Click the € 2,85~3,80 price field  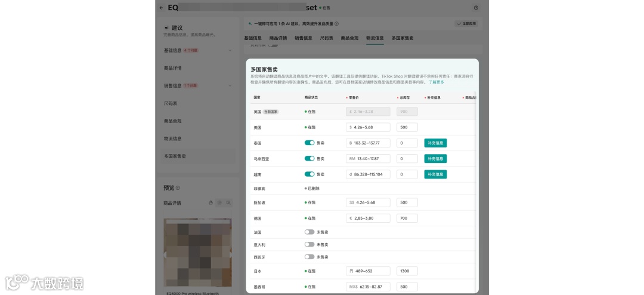(x=368, y=218)
